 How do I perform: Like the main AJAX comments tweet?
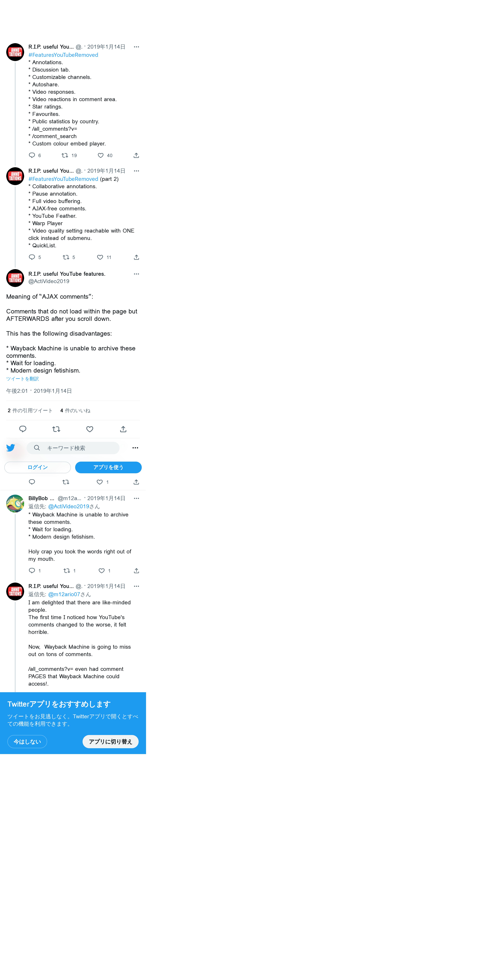click(x=90, y=429)
